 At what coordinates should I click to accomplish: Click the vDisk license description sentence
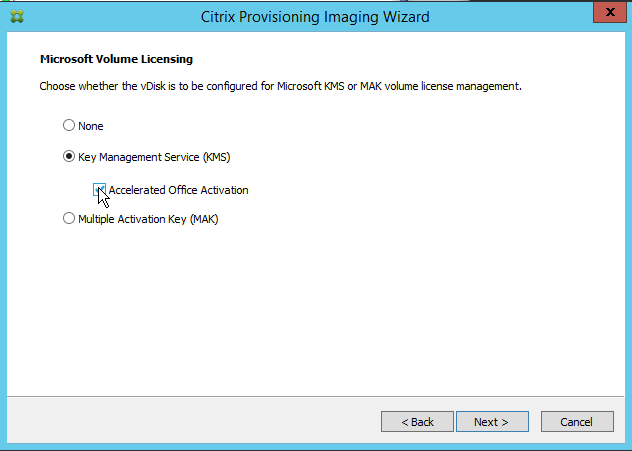280,87
